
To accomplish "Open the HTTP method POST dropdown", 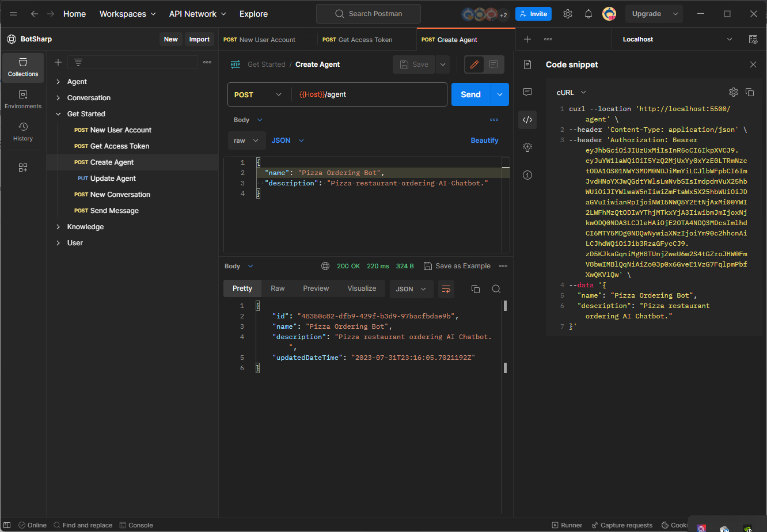I will 259,94.
